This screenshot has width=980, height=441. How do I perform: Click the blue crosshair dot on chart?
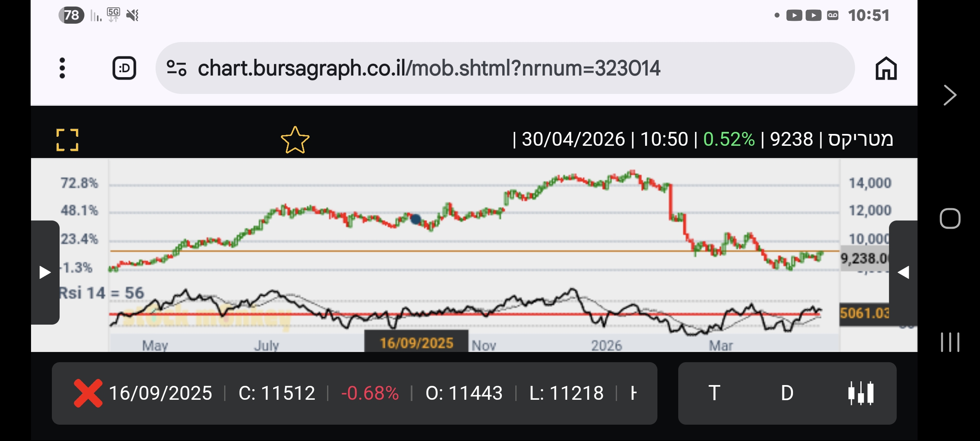(416, 219)
